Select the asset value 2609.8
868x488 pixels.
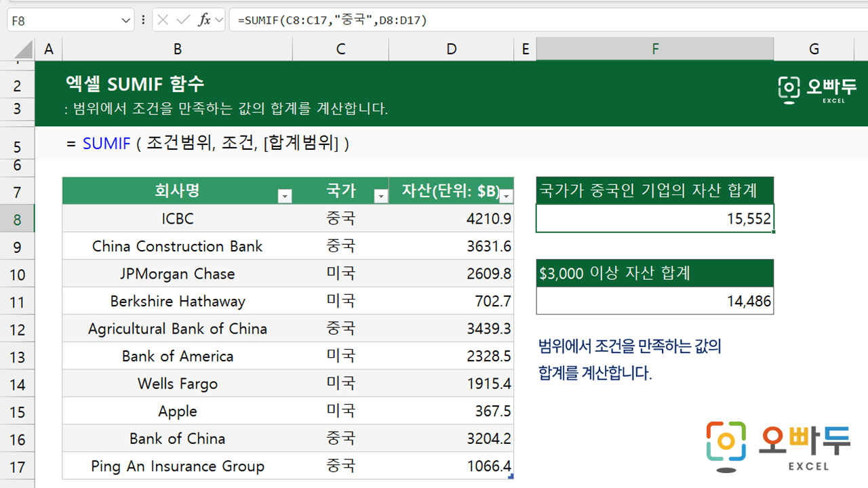(x=452, y=274)
